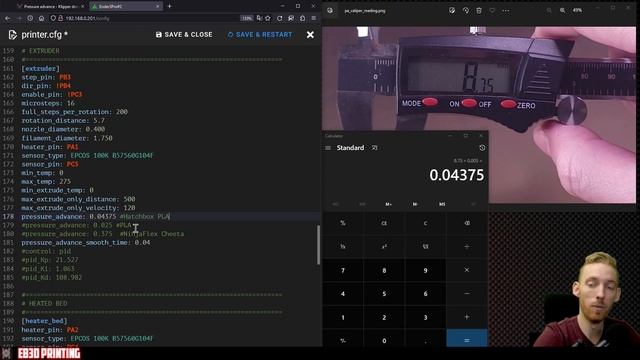Image resolution: width=640 pixels, height=360 pixels.
Task: Go back in the browser
Action: pos(8,18)
